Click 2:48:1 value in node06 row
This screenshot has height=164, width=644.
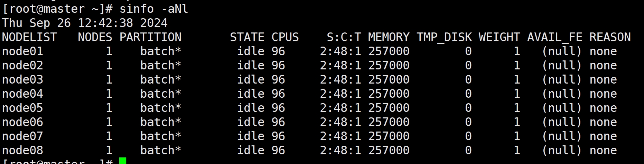(340, 122)
